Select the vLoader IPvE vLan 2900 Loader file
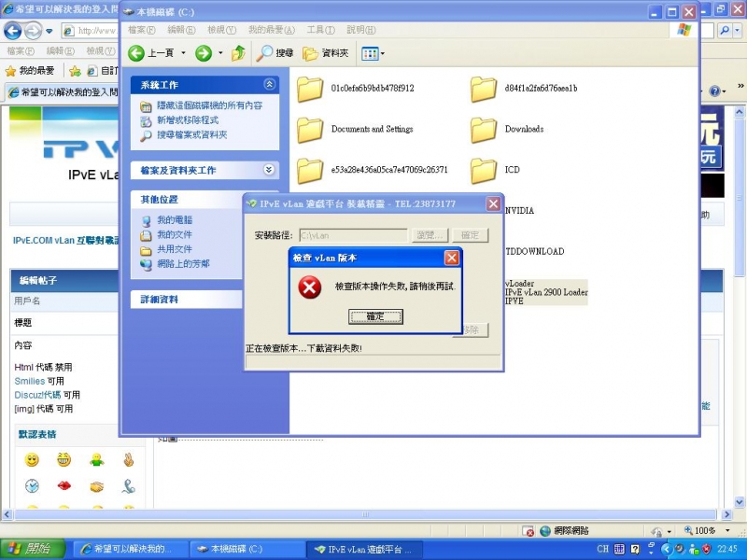This screenshot has width=747, height=560. [x=546, y=292]
